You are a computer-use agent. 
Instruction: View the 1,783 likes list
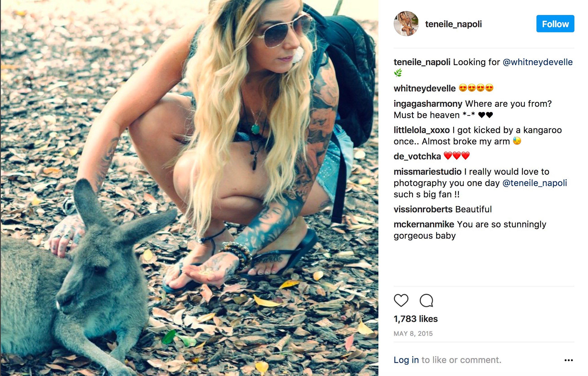(416, 319)
